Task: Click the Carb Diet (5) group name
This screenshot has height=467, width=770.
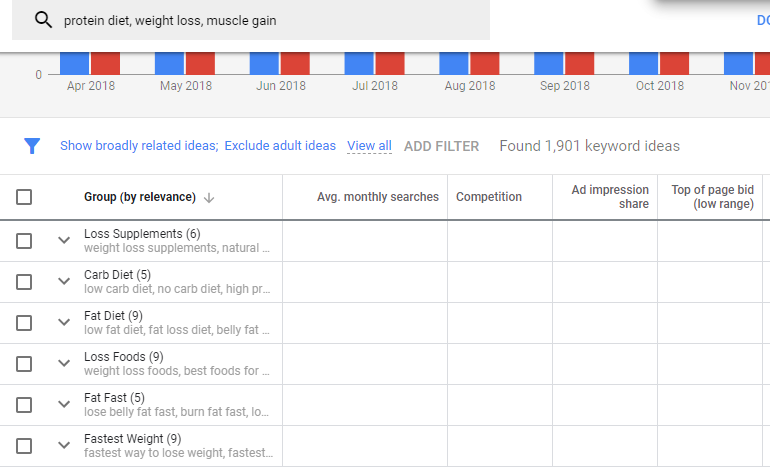Action: coord(117,275)
